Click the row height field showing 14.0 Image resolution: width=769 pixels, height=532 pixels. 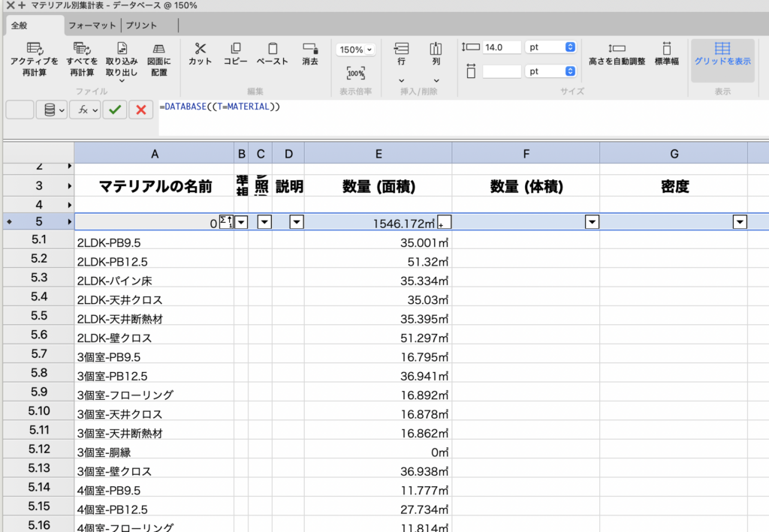(502, 47)
